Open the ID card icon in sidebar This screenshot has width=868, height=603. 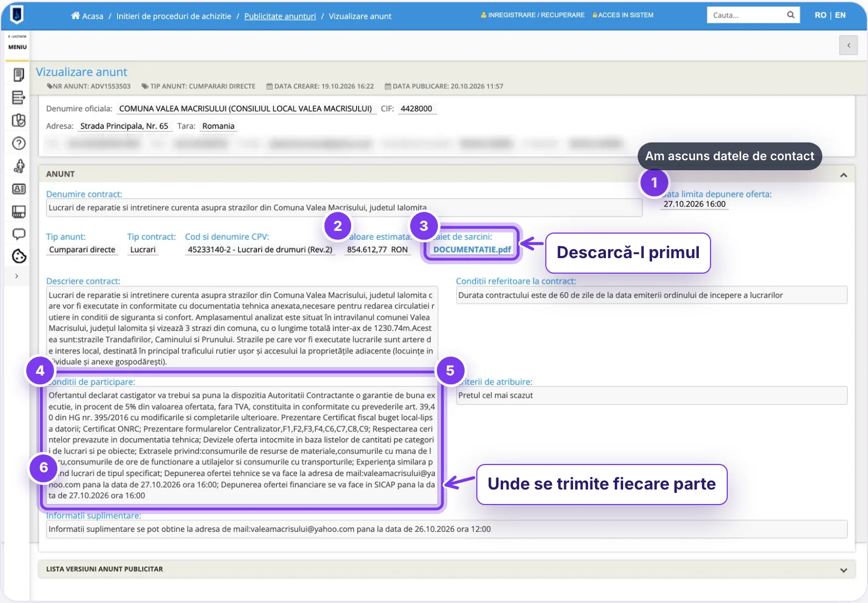coord(18,189)
